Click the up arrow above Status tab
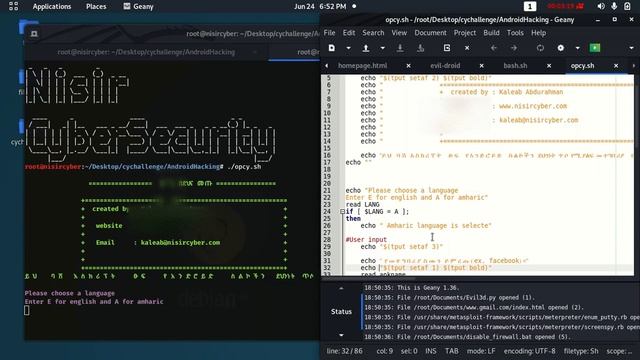640x360 pixels. [x=341, y=289]
